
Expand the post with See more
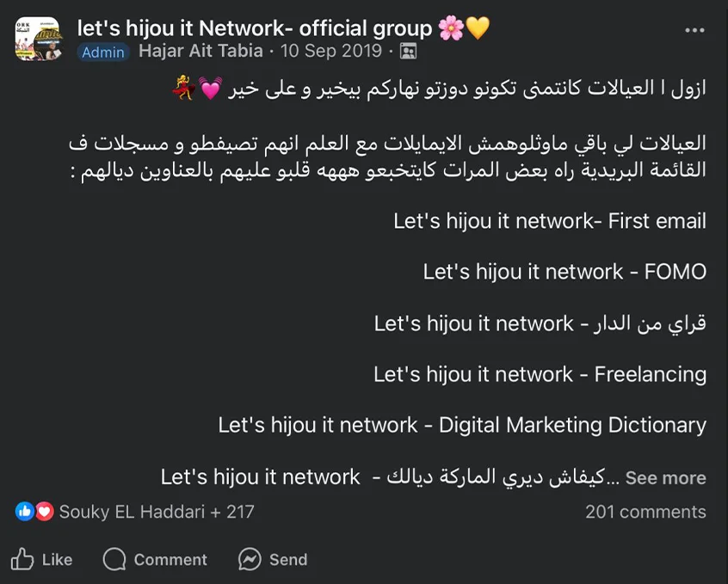[x=665, y=478]
